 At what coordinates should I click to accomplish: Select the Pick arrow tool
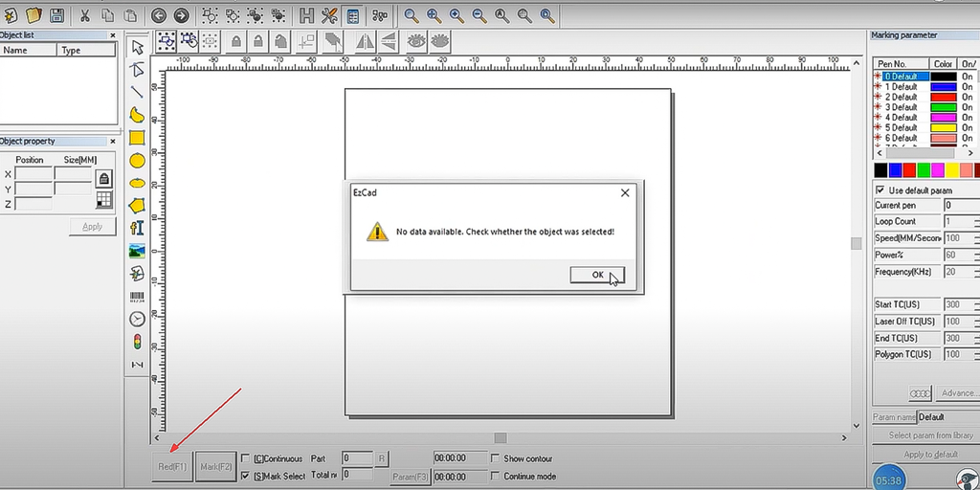pos(138,48)
